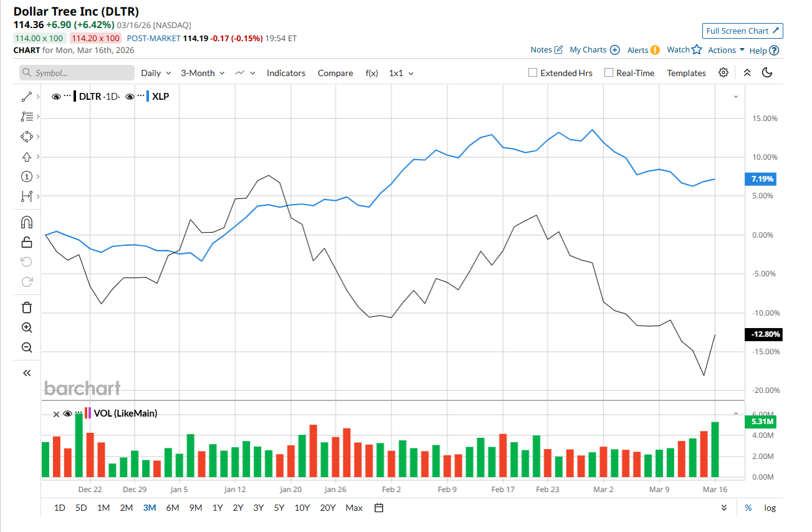812x532 pixels.
Task: Click the VOL red-purple color swatch
Action: [88, 413]
